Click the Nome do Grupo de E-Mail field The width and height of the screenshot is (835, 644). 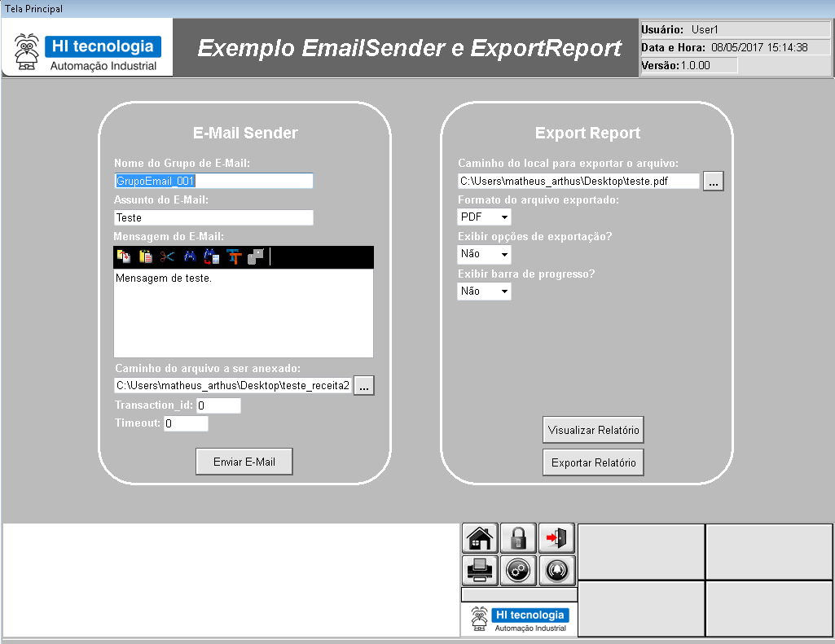point(213,181)
